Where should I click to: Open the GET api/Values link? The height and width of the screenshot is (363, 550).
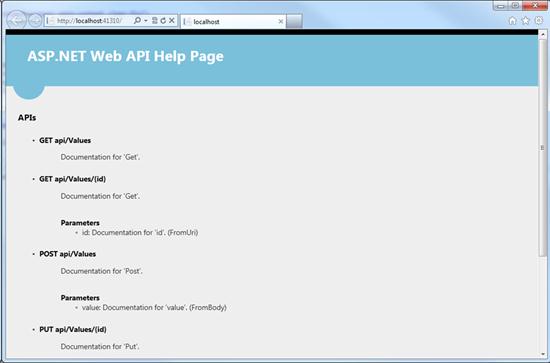coord(65,140)
